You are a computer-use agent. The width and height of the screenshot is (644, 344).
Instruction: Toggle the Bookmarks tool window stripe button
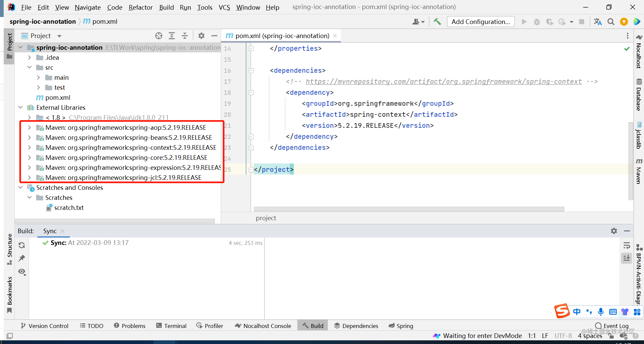pyautogui.click(x=9, y=295)
